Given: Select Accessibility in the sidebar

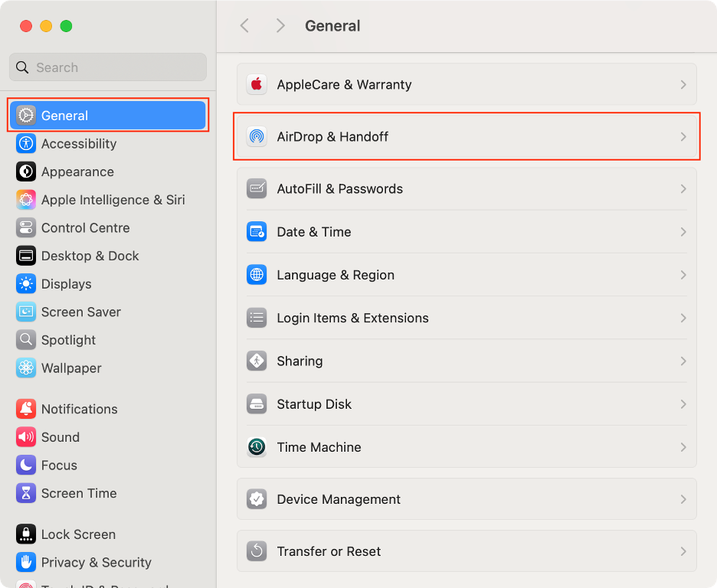Looking at the screenshot, I should point(79,144).
